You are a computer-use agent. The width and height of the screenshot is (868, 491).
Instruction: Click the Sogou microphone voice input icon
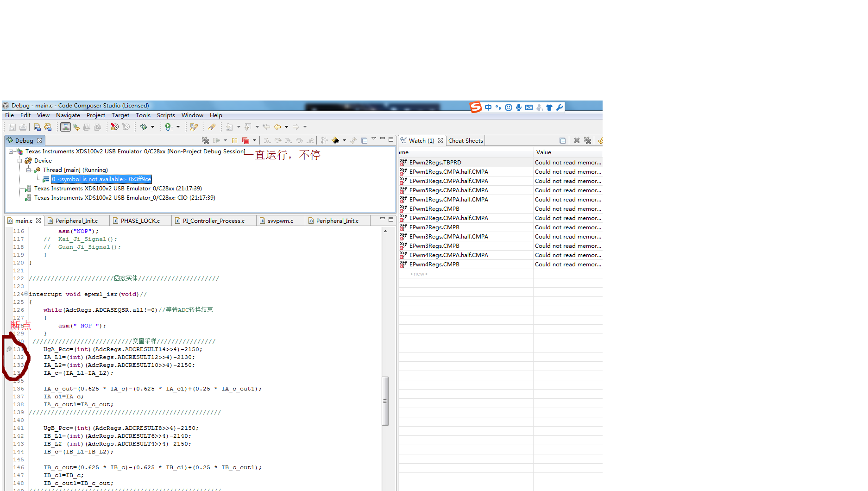pyautogui.click(x=519, y=107)
